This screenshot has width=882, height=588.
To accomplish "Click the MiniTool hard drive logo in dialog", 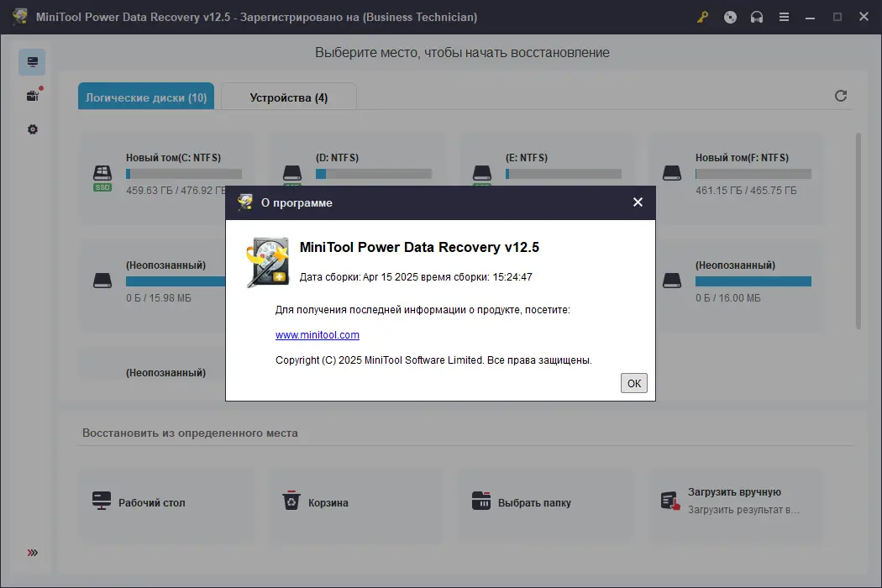I will [268, 262].
